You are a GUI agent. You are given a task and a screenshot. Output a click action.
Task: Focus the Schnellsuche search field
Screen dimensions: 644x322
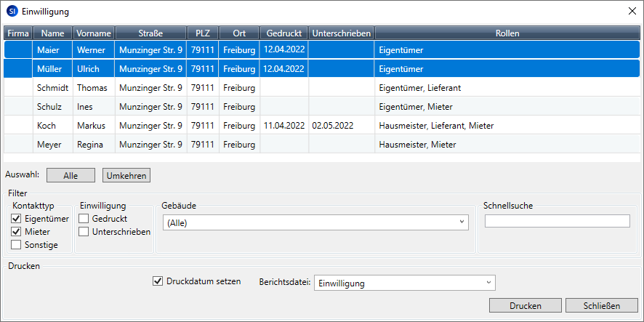(557, 222)
